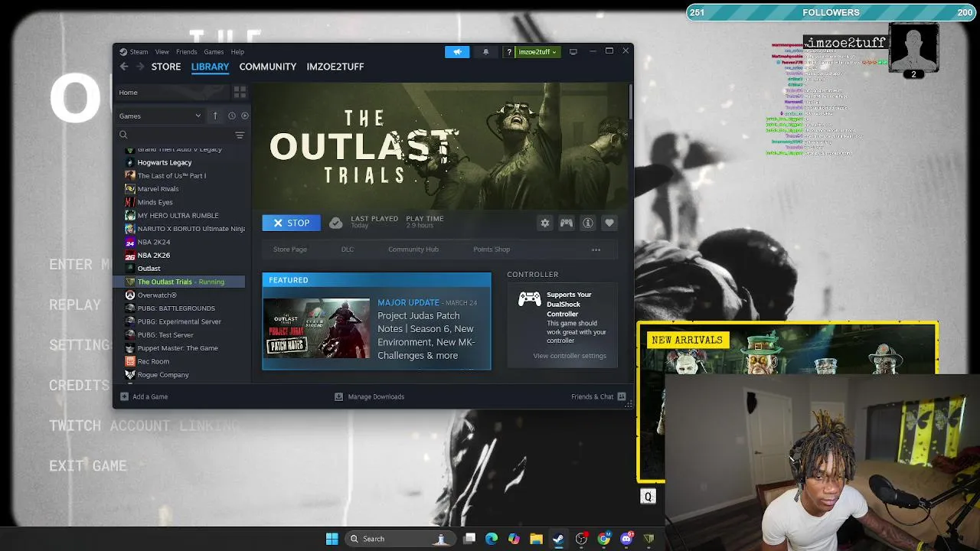The height and width of the screenshot is (551, 980).
Task: Open the DLC link
Action: tap(348, 249)
